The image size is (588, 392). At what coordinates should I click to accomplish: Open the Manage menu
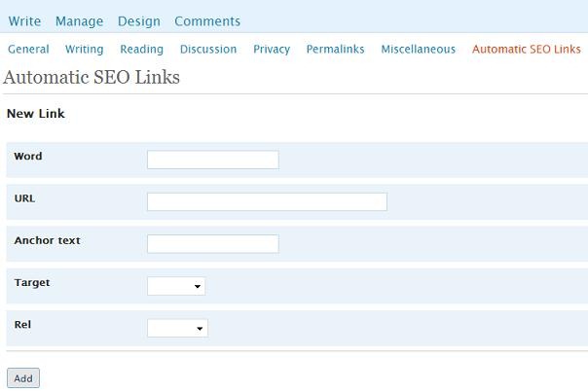[x=79, y=21]
